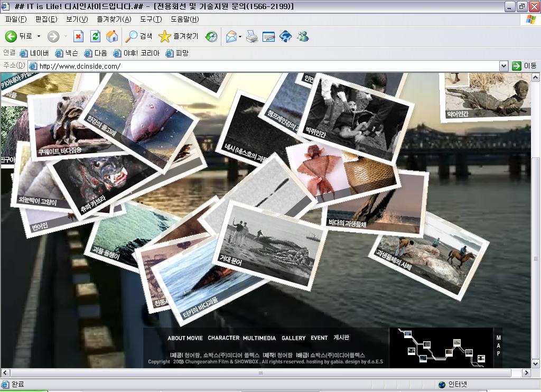Click the 네이버 links bar shortcut
This screenshot has width=541, height=392.
pos(34,53)
